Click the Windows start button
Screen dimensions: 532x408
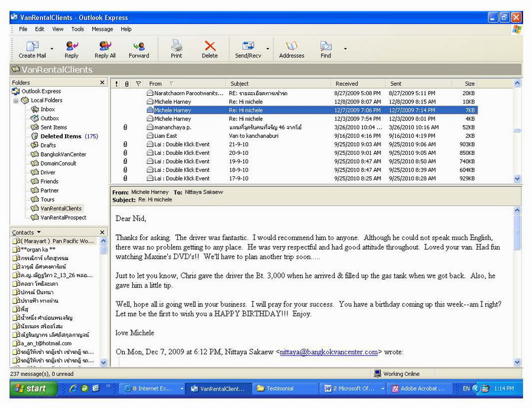tap(33, 388)
